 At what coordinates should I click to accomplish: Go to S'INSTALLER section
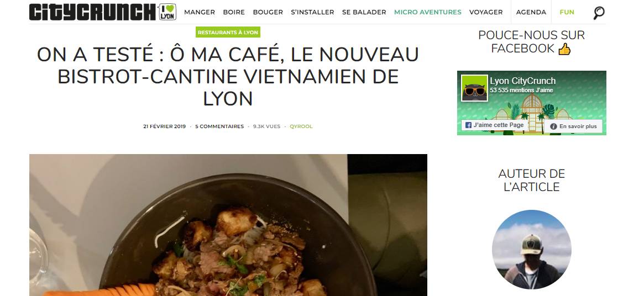click(x=312, y=12)
